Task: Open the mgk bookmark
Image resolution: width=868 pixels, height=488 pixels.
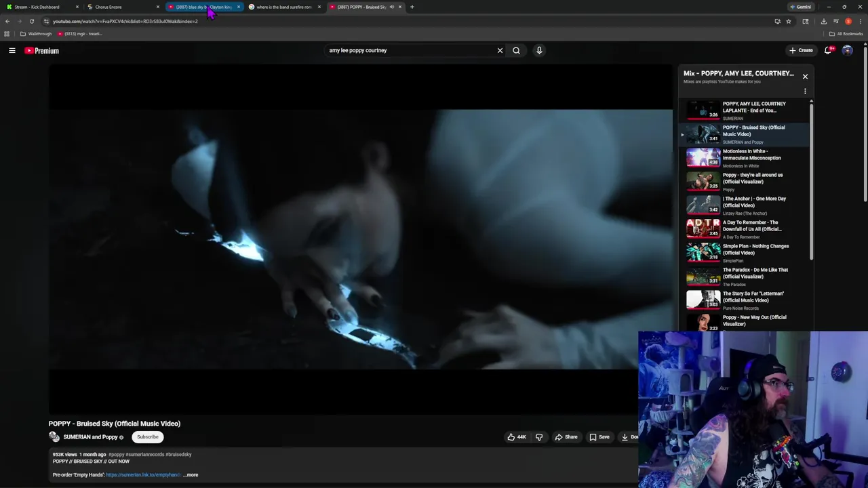Action: [79, 34]
